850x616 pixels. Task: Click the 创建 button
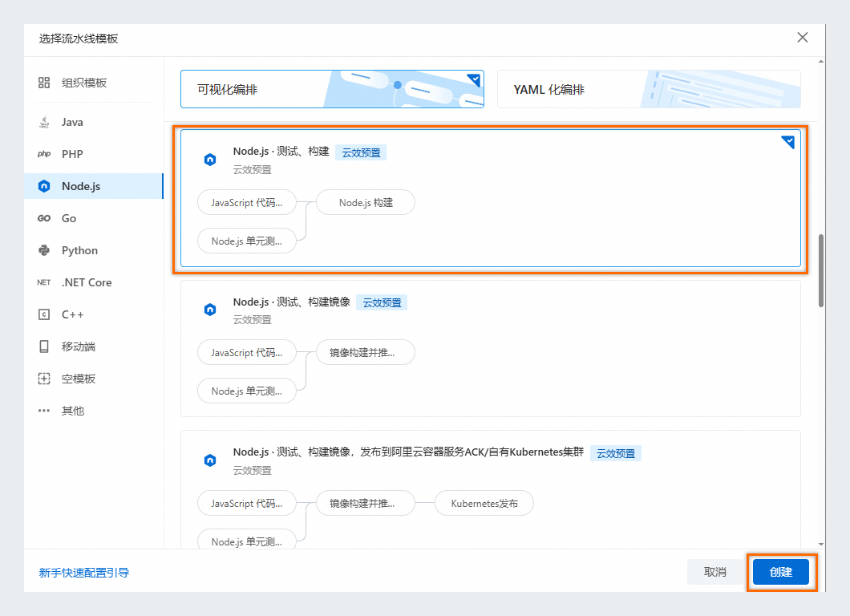(781, 572)
